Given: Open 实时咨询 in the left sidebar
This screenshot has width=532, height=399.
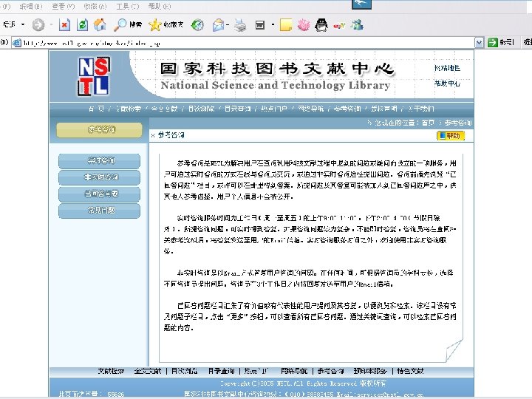Looking at the screenshot, I should 99,160.
